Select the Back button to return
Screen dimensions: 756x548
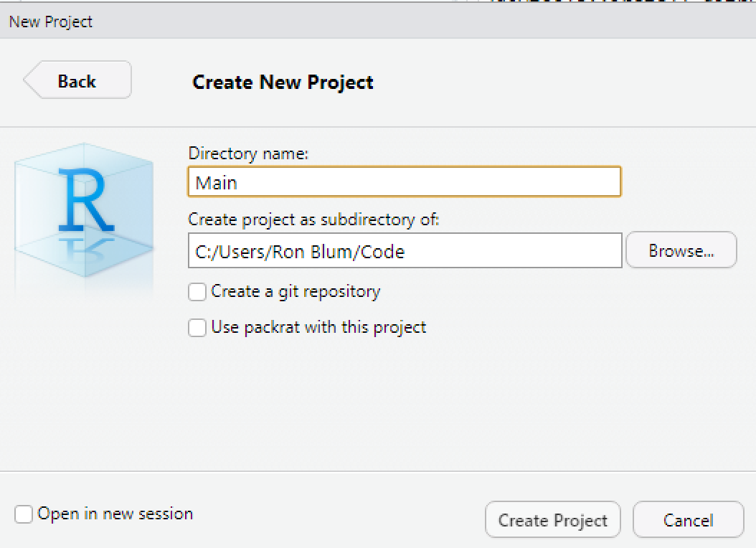coord(77,80)
